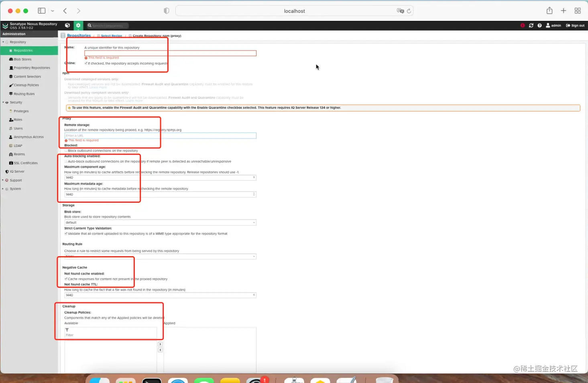Collapse the Security tree node
588x383 pixels.
click(x=3, y=102)
